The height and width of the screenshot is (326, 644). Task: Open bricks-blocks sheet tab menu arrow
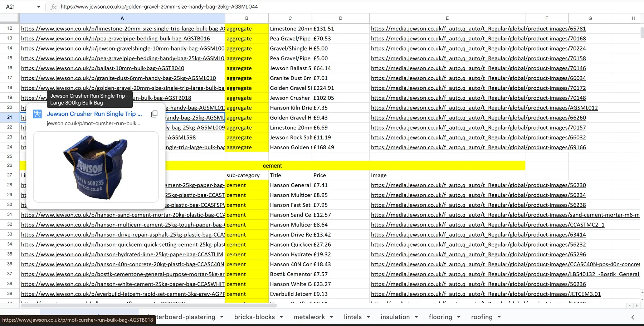pyautogui.click(x=281, y=317)
